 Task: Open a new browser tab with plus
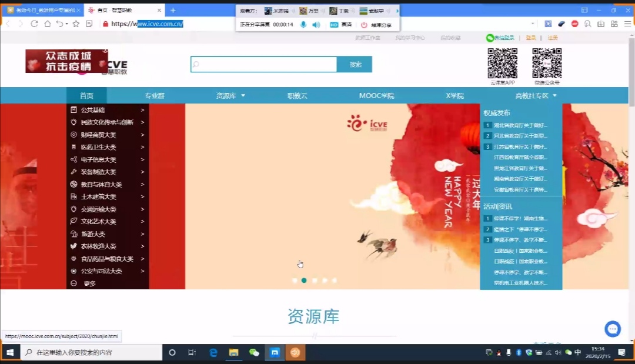pyautogui.click(x=173, y=10)
